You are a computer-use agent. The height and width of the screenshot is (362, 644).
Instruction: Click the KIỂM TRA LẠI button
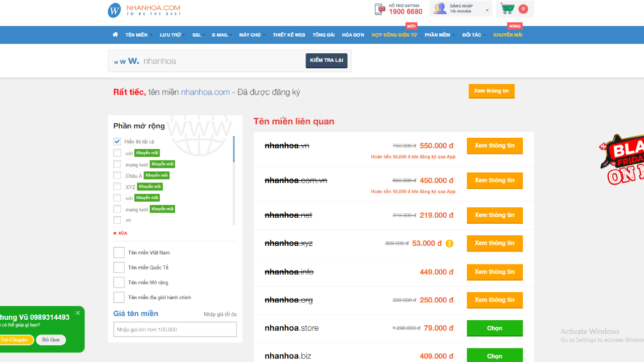(327, 60)
